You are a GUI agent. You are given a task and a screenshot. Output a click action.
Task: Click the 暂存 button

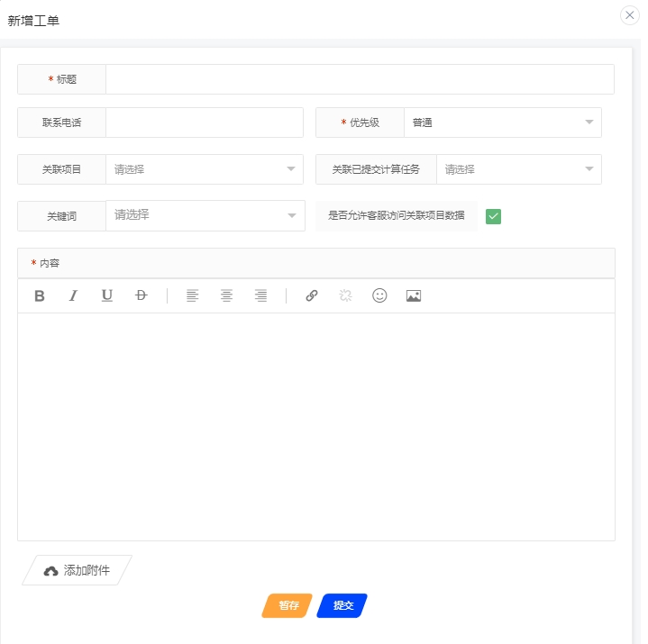click(x=287, y=605)
